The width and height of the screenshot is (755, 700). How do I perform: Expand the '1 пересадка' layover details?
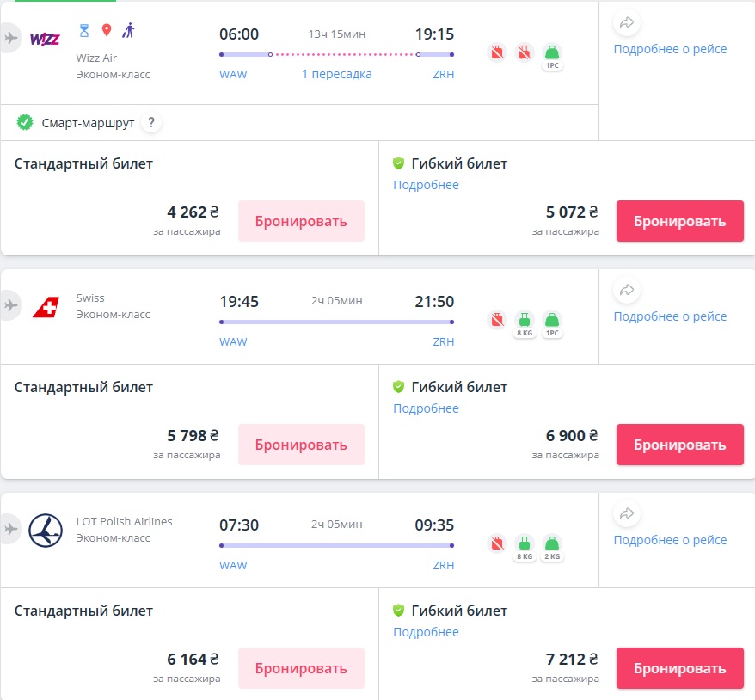pyautogui.click(x=336, y=74)
